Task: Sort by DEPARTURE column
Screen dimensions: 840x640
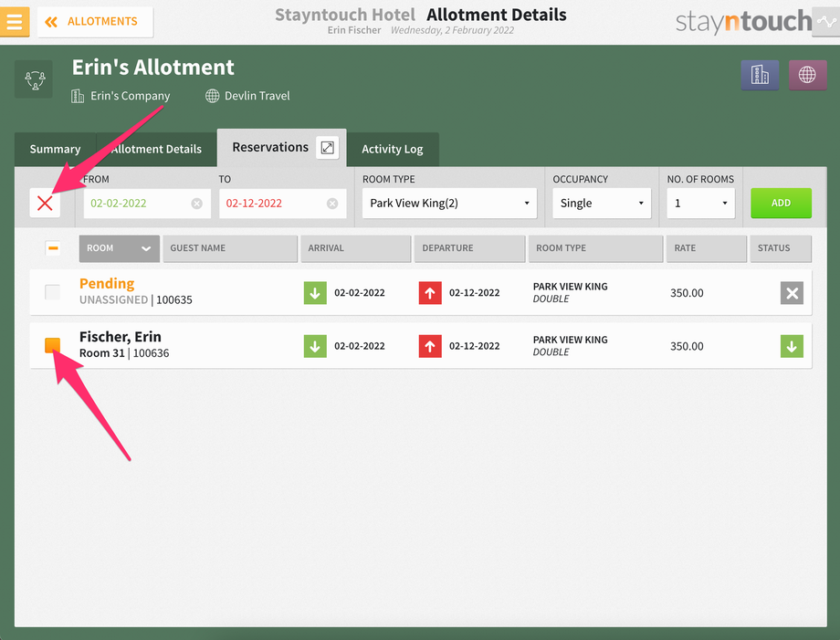Action: [470, 248]
